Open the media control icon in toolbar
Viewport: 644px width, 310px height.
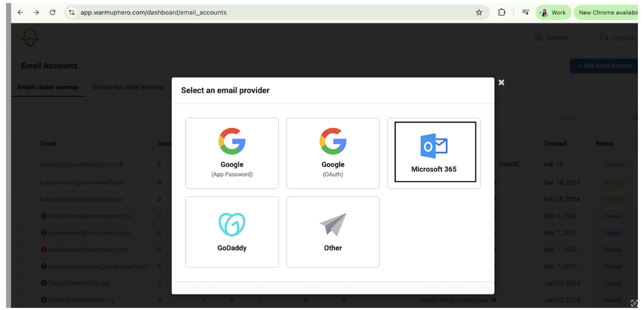526,13
